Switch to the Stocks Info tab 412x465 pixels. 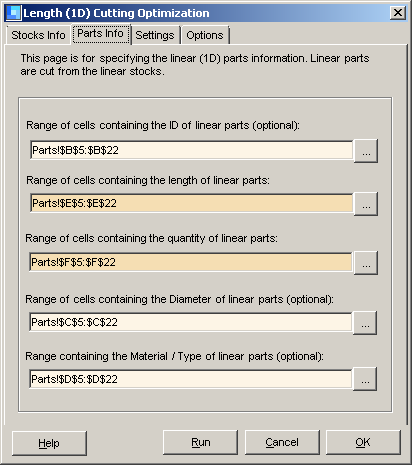(x=38, y=35)
